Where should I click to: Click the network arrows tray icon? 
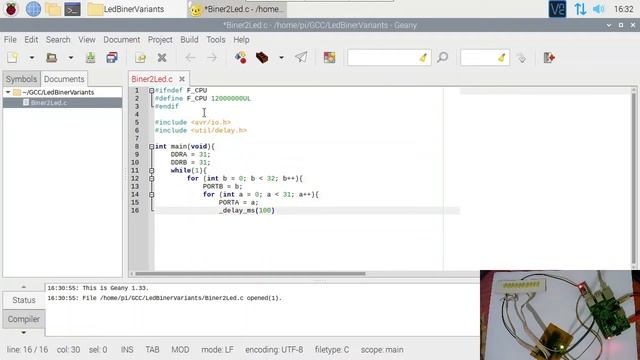coord(580,9)
